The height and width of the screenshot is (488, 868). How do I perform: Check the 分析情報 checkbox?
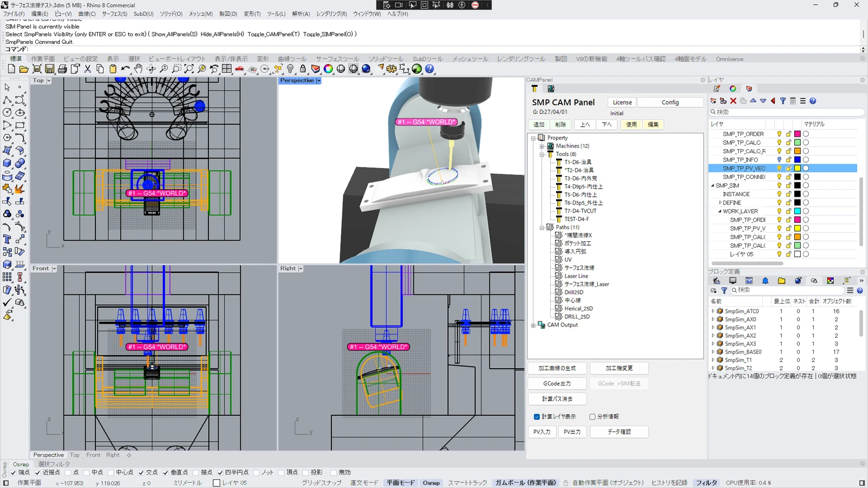(592, 416)
